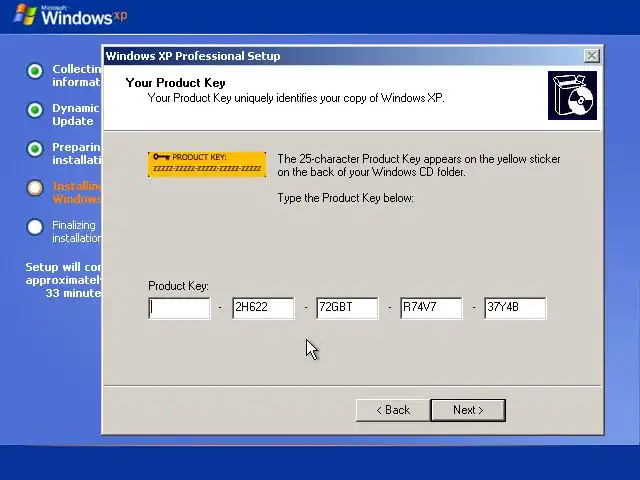
Task: Click the software box and CD icon
Action: [572, 96]
